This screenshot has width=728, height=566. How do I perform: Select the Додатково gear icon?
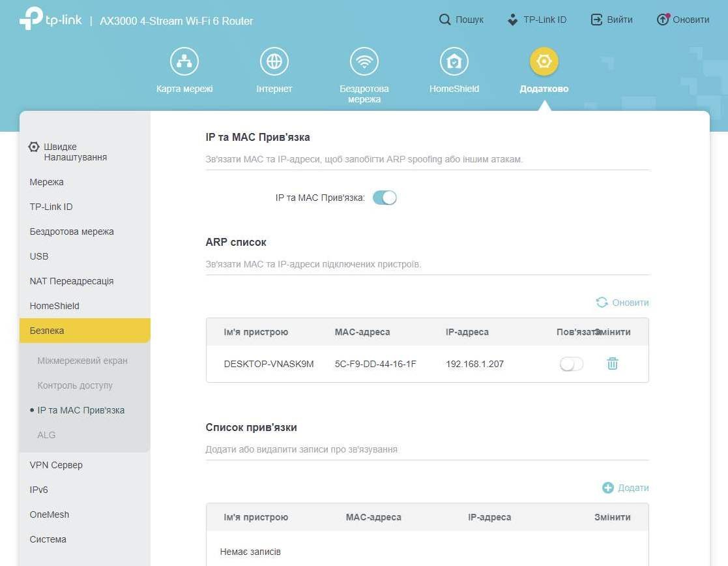coord(544,62)
